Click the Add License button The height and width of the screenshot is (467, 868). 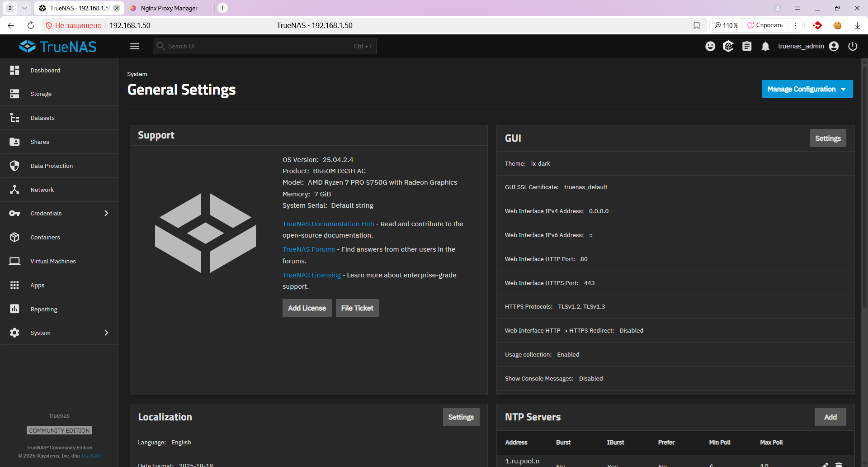(307, 308)
